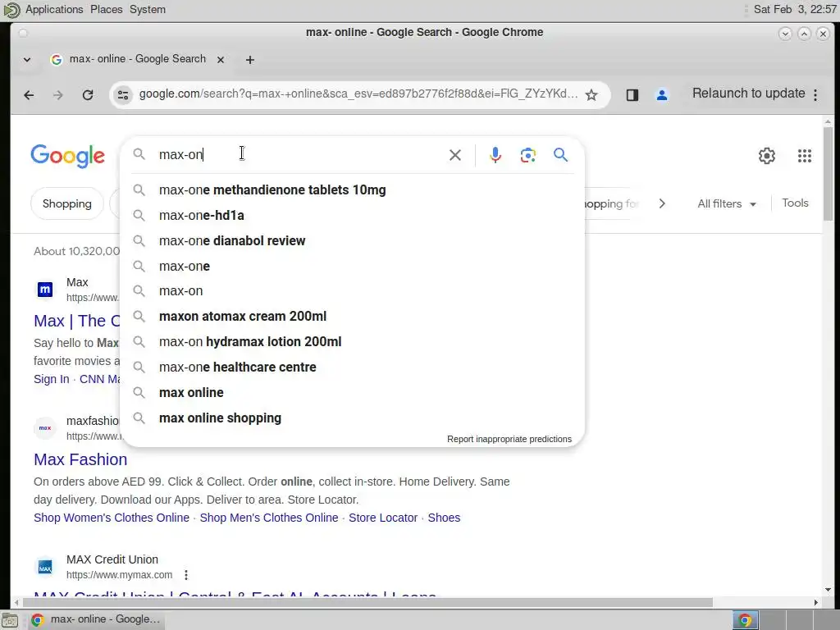Viewport: 840px width, 630px height.
Task: Open the Max Fashion result title
Action: tap(80, 459)
